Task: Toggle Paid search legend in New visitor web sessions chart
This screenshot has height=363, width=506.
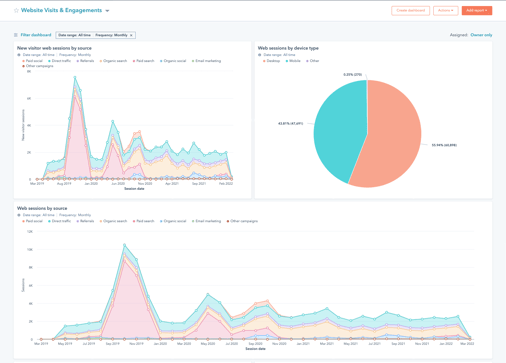Action: 143,61
